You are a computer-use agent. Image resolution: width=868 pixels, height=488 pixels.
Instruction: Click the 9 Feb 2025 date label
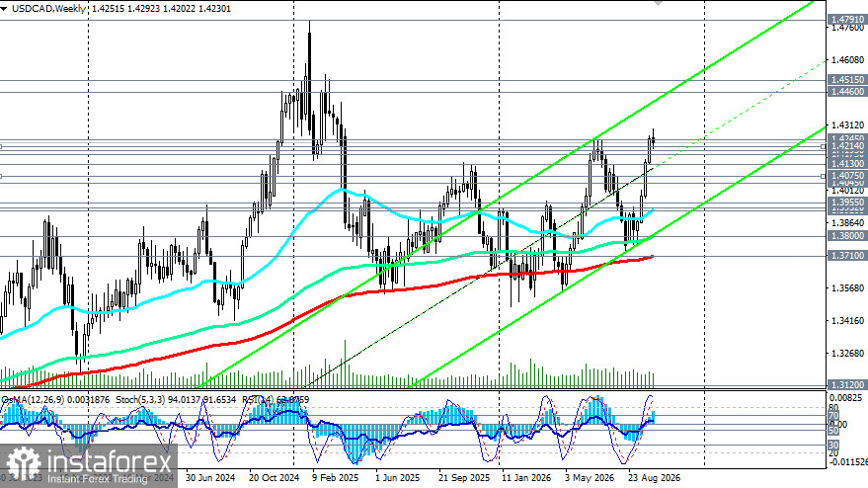point(336,477)
